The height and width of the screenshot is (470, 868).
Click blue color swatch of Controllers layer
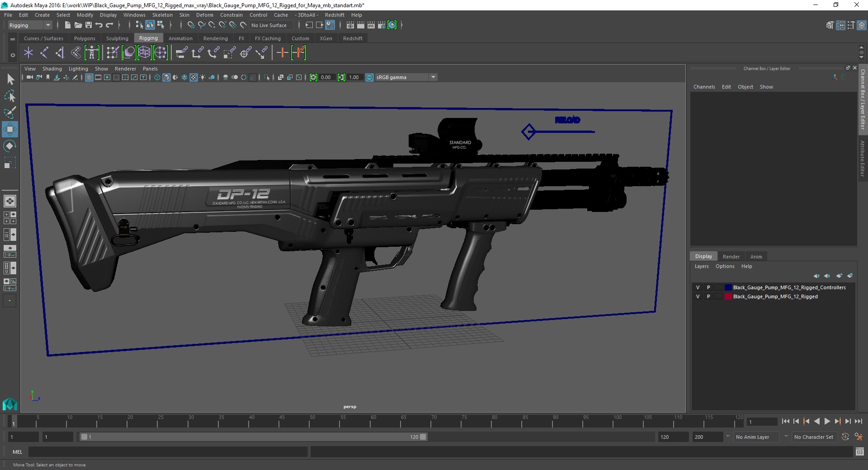728,287
